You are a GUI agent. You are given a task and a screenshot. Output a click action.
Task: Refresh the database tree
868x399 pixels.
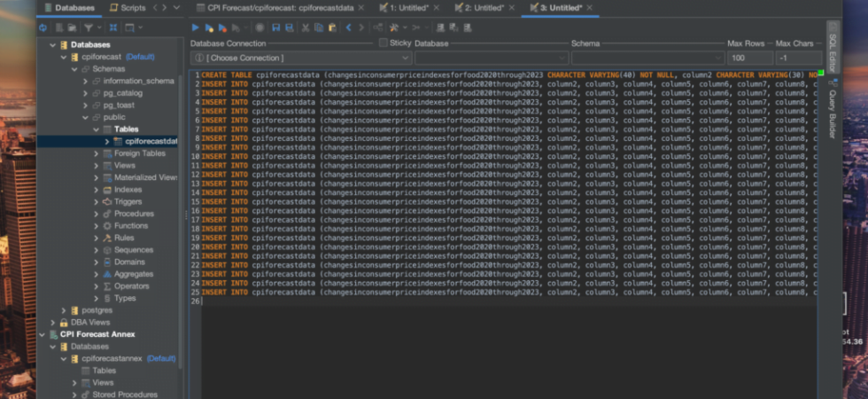43,27
